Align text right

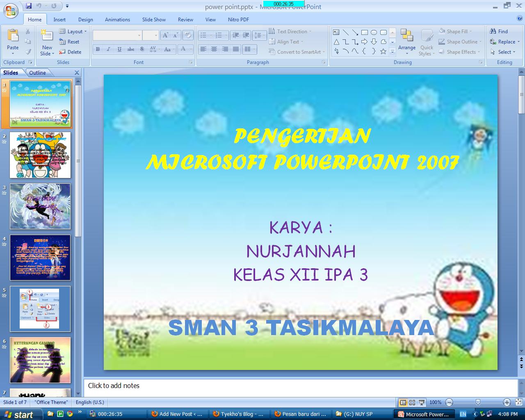[x=225, y=49]
